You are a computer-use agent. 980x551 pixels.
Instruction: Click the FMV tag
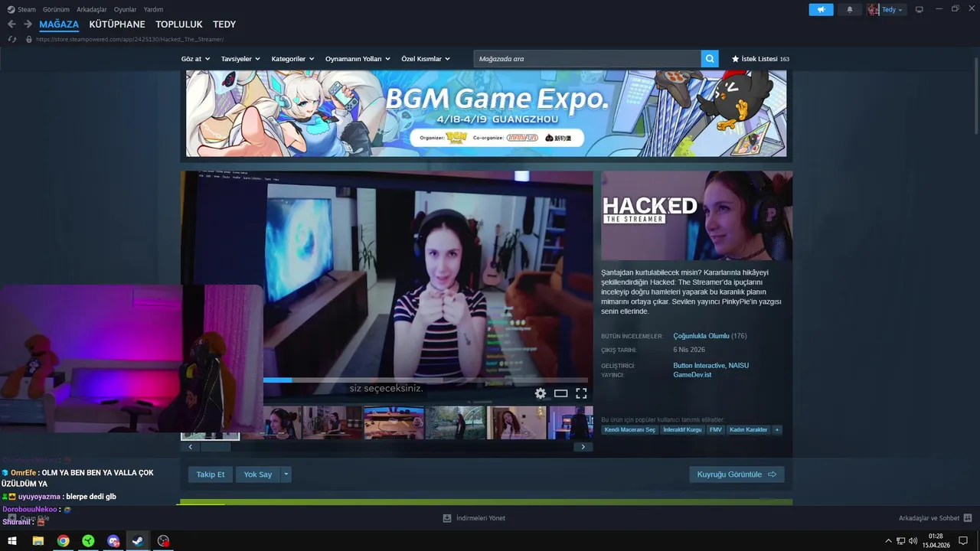(x=716, y=430)
